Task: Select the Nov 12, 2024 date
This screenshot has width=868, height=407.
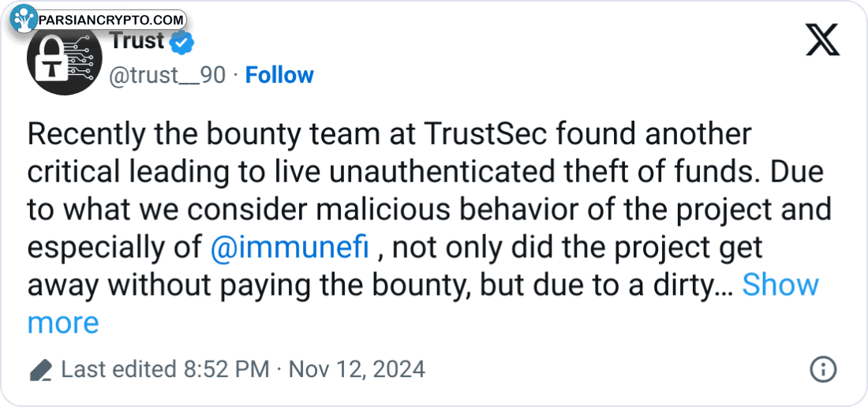Action: coord(357,369)
